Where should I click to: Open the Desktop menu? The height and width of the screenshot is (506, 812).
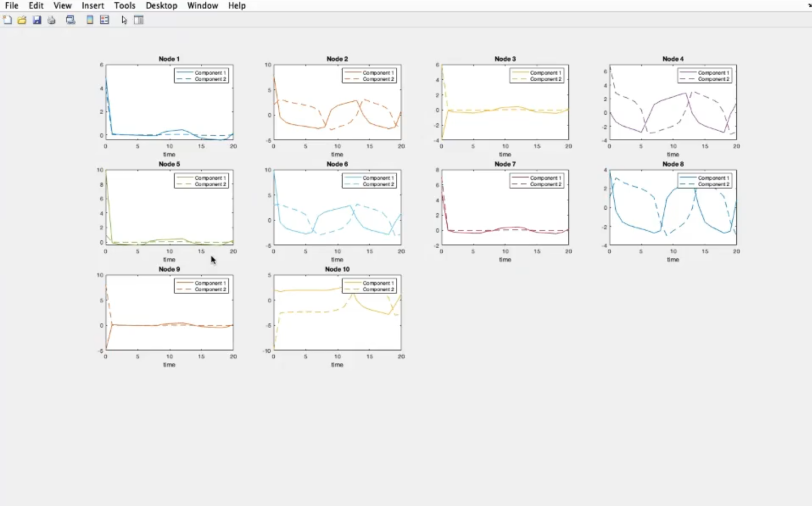click(161, 6)
